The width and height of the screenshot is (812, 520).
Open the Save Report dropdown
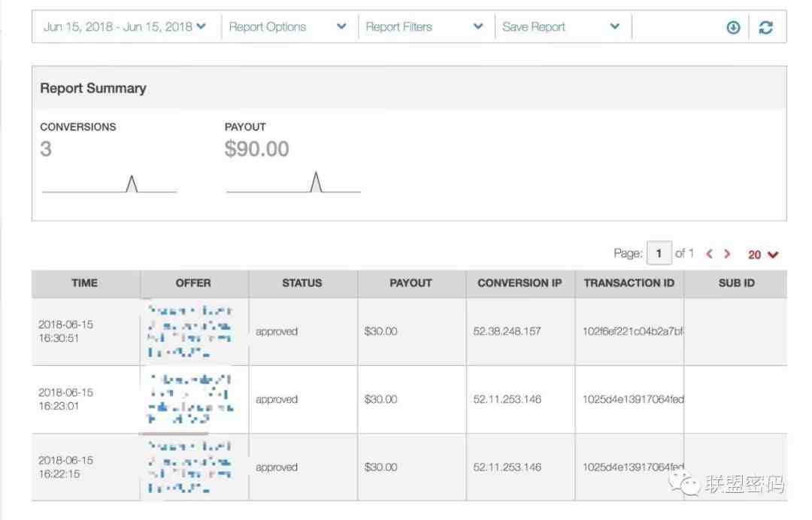(561, 27)
